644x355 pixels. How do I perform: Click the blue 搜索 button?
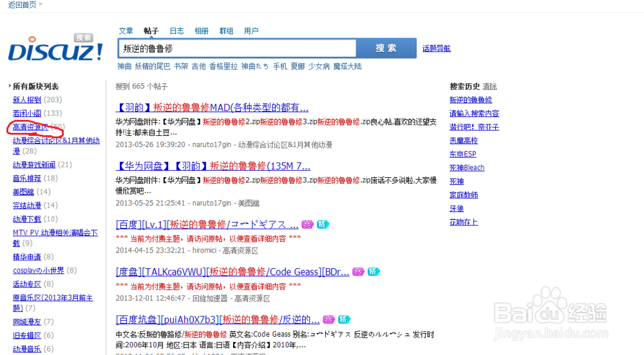click(386, 48)
